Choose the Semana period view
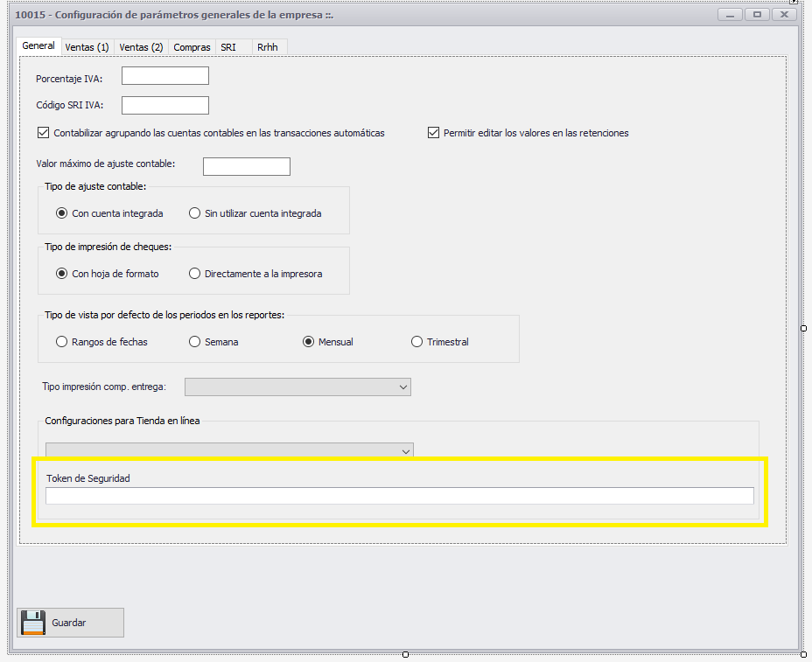Screen dimensions: 812x662 click(195, 342)
